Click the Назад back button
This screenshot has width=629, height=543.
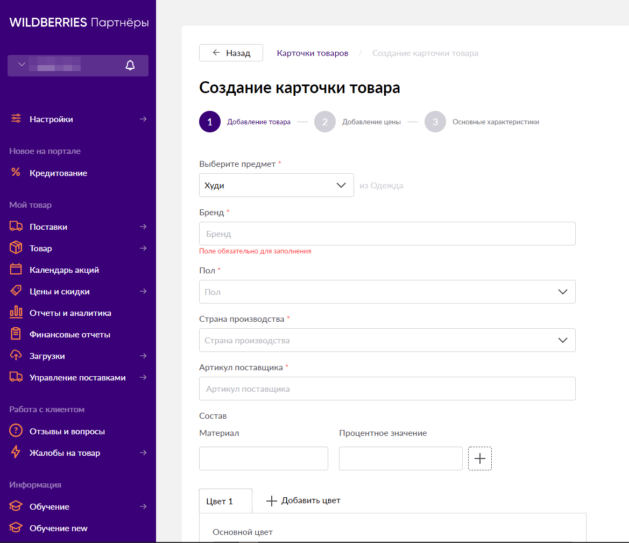pos(231,53)
